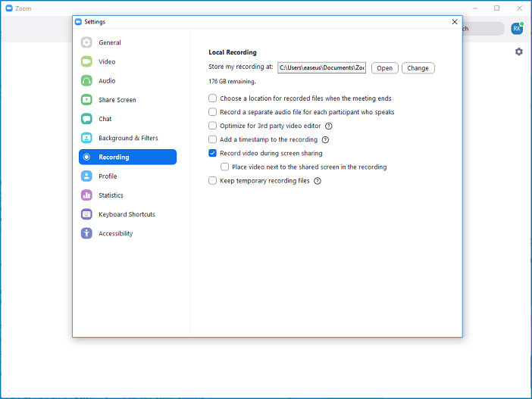Click Change to pick recording location
Screen dimensions: 532x399
click(x=418, y=68)
